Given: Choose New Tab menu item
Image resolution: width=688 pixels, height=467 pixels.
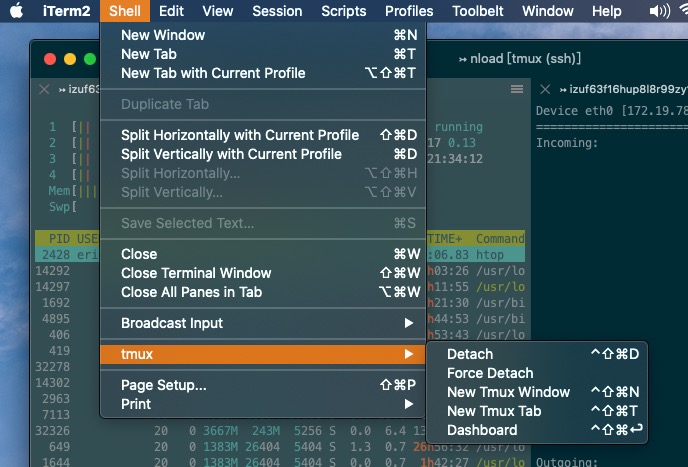Looking at the screenshot, I should coord(263,54).
